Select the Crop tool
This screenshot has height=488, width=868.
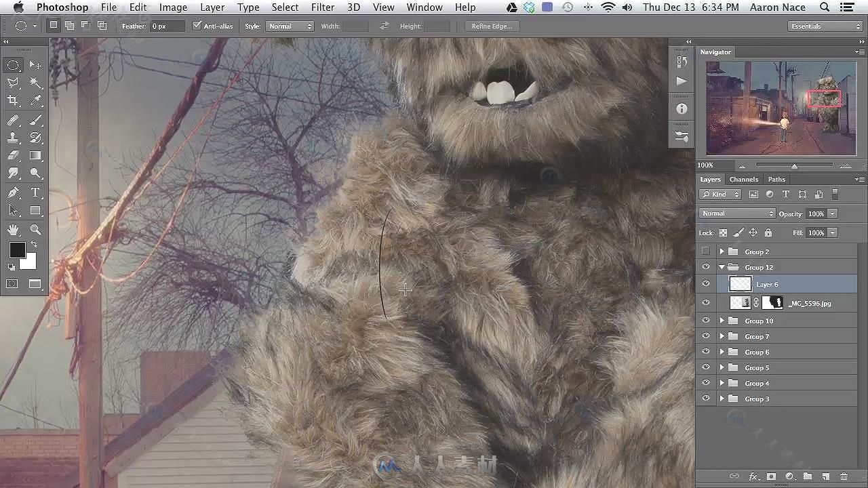point(13,100)
